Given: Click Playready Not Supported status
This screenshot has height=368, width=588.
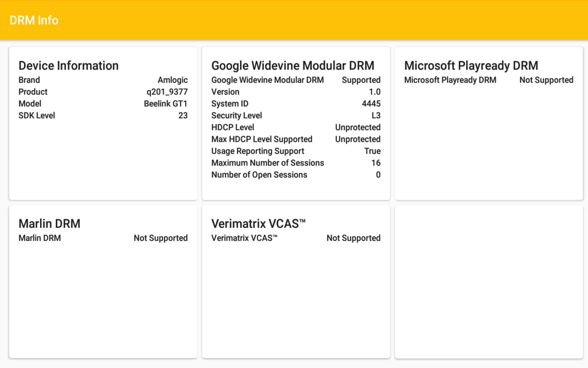Looking at the screenshot, I should click(546, 80).
